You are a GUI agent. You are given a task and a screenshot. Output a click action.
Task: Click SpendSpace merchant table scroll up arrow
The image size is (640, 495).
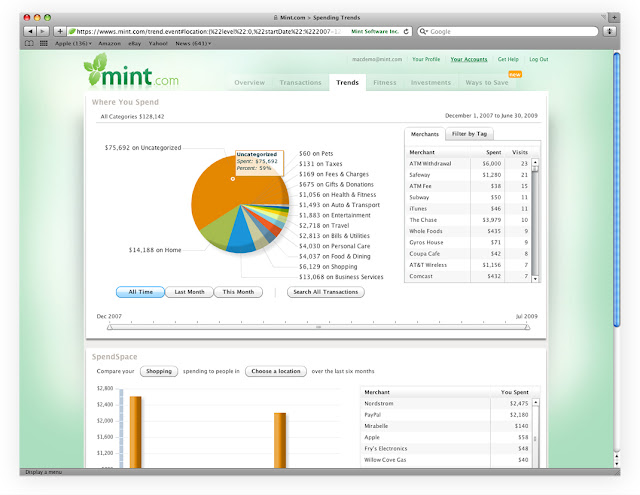(x=536, y=402)
